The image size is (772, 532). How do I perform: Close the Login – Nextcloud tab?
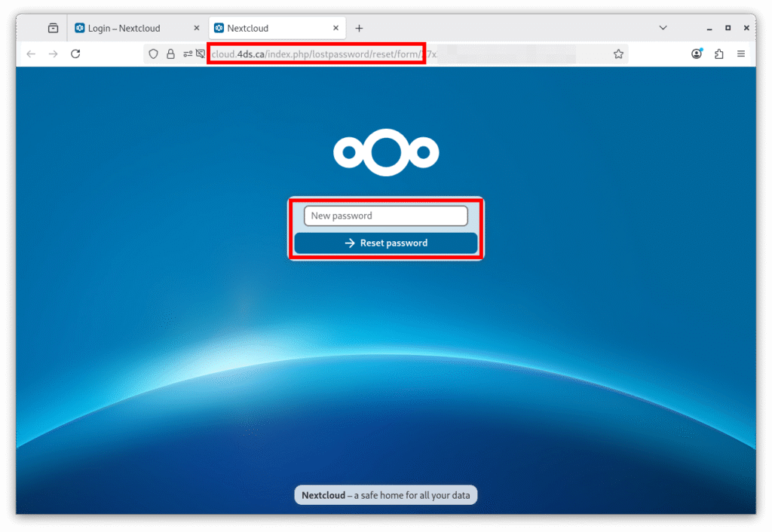pyautogui.click(x=196, y=28)
